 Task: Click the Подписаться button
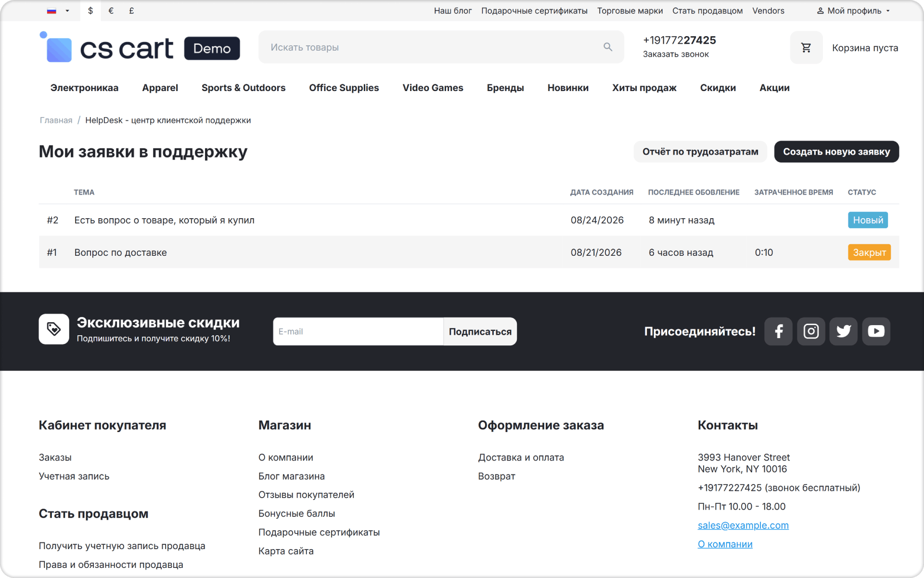pos(480,331)
